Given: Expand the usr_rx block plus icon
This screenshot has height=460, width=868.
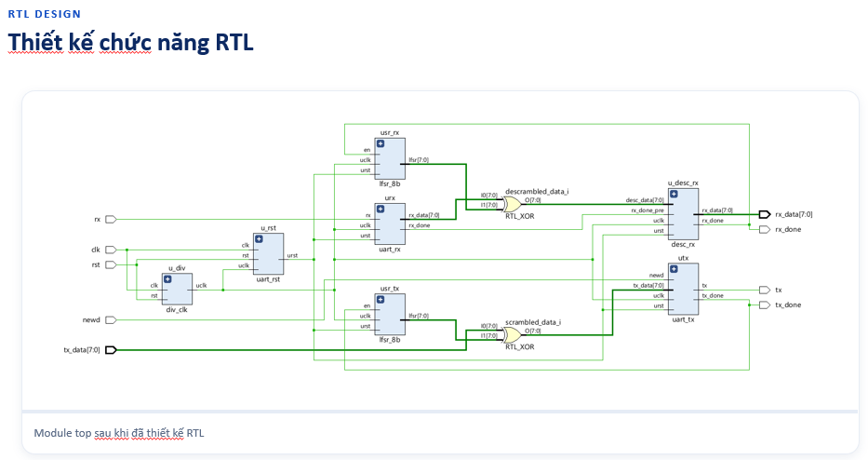Looking at the screenshot, I should (381, 144).
